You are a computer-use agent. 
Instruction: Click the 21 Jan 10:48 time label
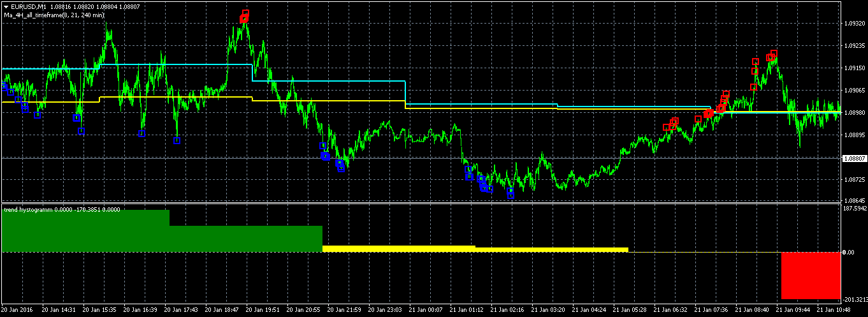(x=834, y=310)
